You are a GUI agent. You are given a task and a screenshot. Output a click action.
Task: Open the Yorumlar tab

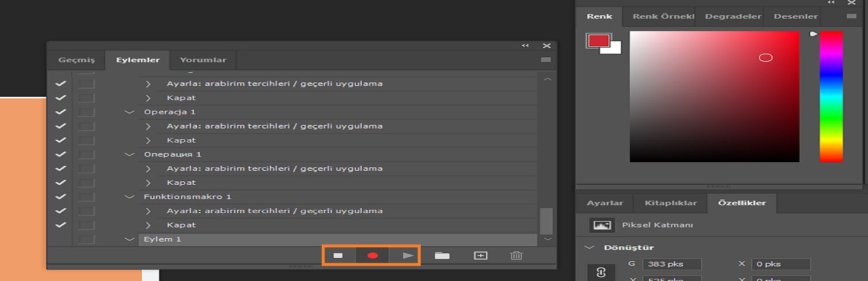tap(203, 60)
